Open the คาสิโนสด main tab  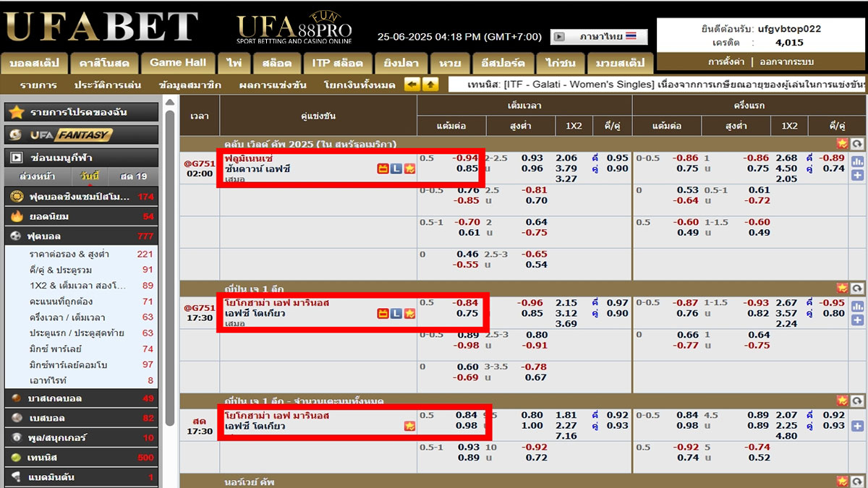point(104,63)
